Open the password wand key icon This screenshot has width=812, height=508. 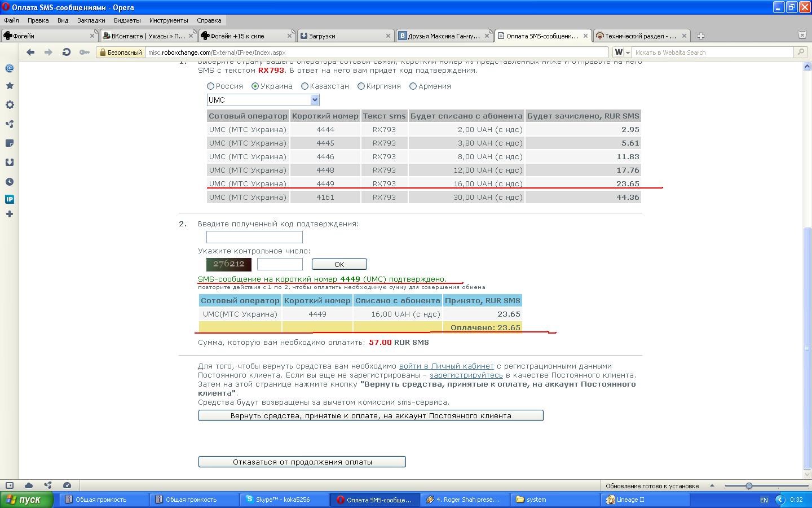84,52
